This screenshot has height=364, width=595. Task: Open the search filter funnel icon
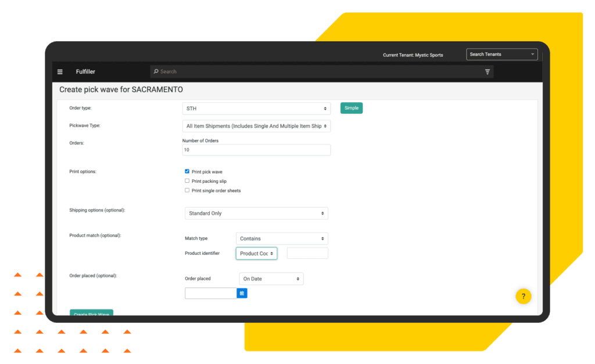[488, 71]
